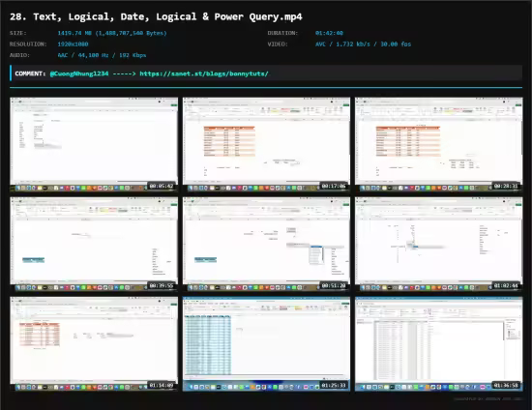Open the thumbnail stamped 00:05:42
Screen dimensions: 532x410
pyautogui.click(x=94, y=144)
